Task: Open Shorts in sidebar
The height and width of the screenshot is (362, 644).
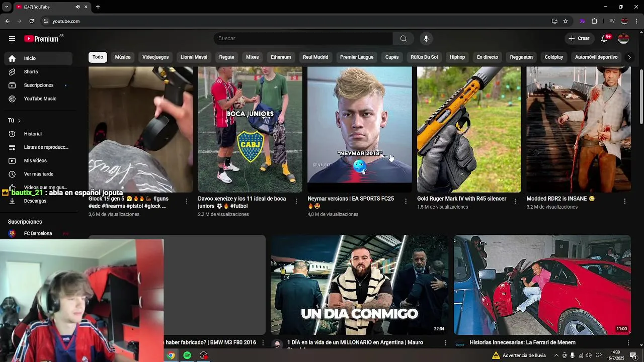Action: (38, 72)
